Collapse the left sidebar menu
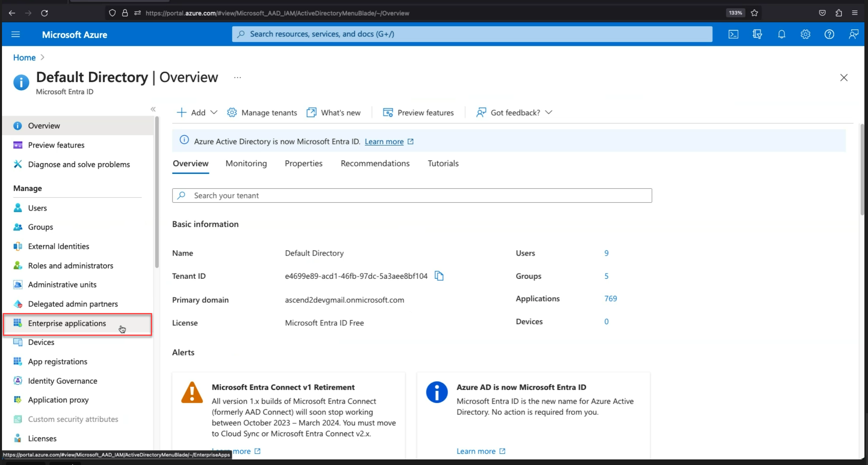Screen dimensions: 868x465 (x=153, y=109)
